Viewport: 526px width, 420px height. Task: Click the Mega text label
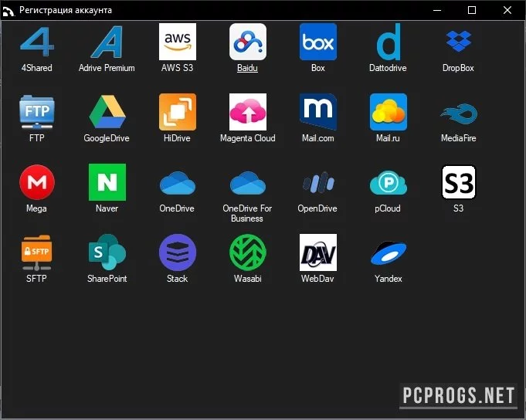click(x=36, y=208)
